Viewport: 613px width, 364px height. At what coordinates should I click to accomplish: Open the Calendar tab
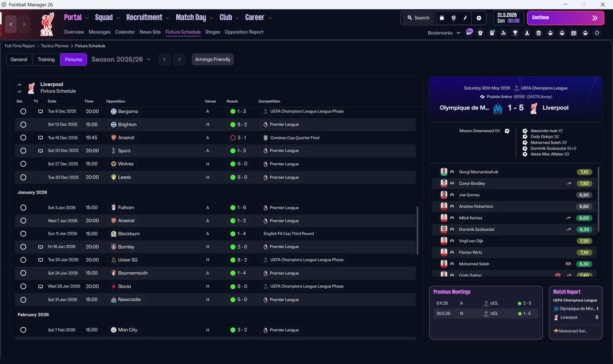point(125,32)
